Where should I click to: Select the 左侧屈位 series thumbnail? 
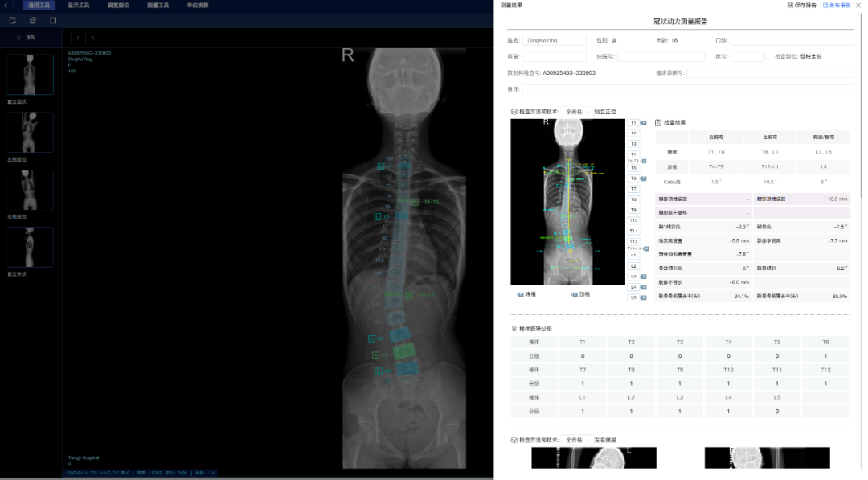30,133
